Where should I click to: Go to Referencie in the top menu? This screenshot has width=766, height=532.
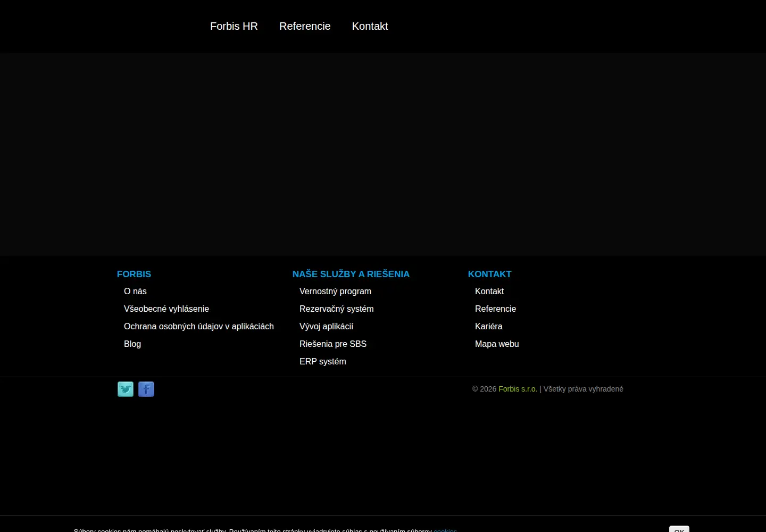305,26
